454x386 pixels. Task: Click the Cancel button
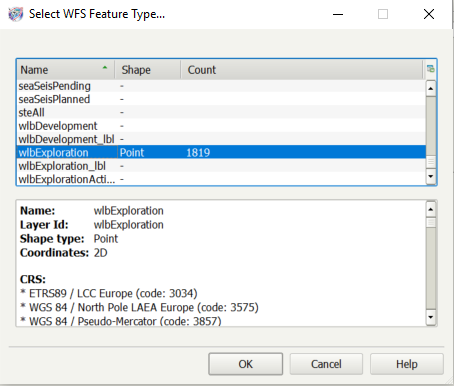326,364
